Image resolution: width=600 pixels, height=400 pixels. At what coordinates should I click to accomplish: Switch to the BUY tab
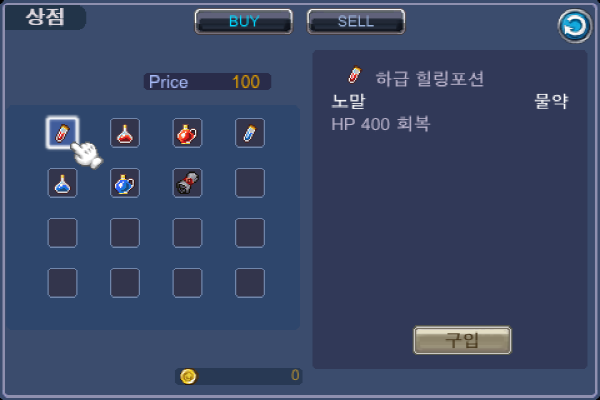click(x=244, y=21)
